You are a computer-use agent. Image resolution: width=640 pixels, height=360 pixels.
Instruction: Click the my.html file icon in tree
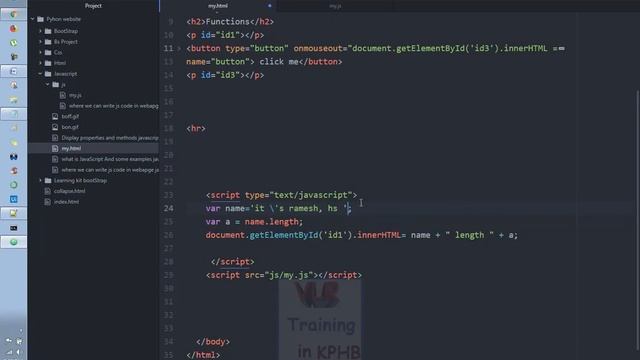(55, 149)
